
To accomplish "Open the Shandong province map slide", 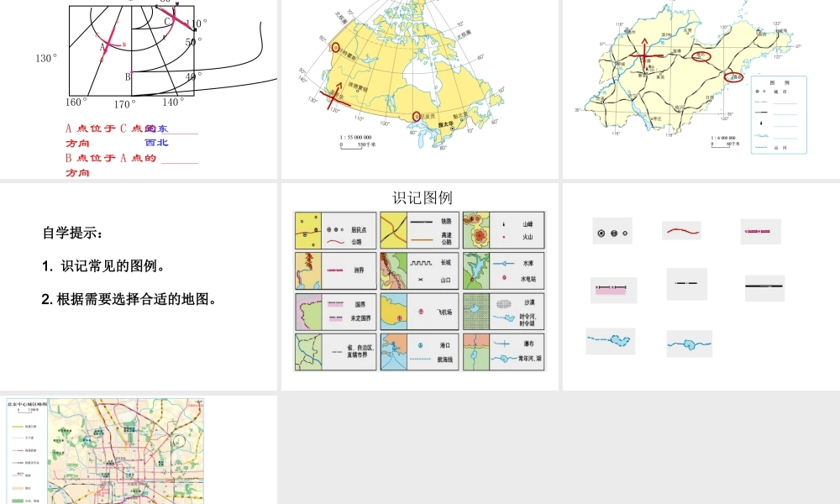I will [x=701, y=89].
